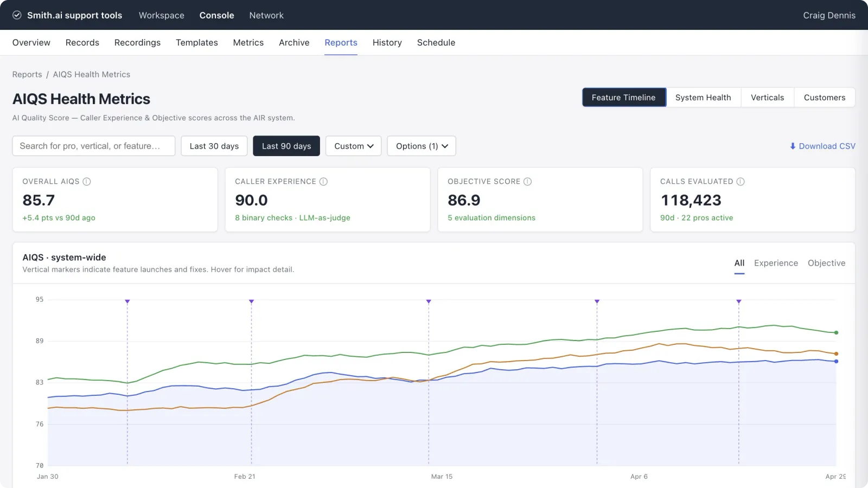Click the blue line endpoint dot

click(836, 361)
